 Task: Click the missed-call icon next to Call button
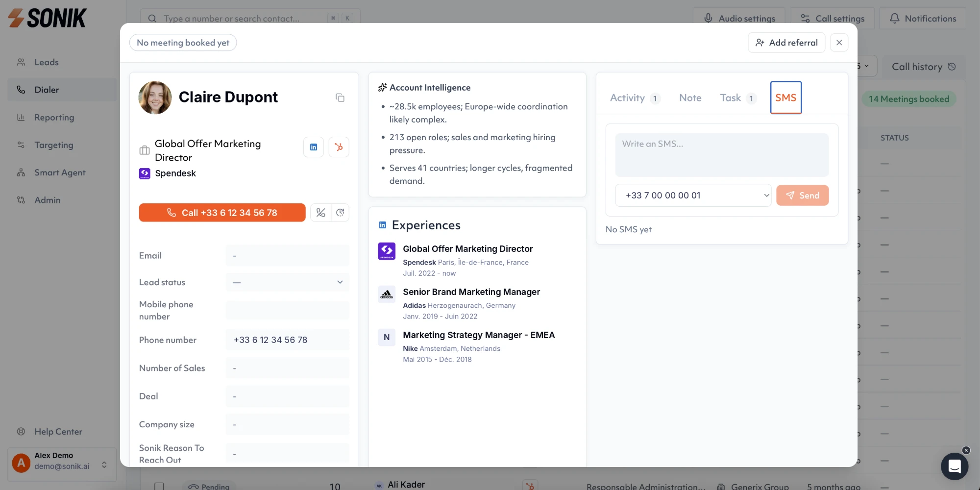click(x=320, y=213)
